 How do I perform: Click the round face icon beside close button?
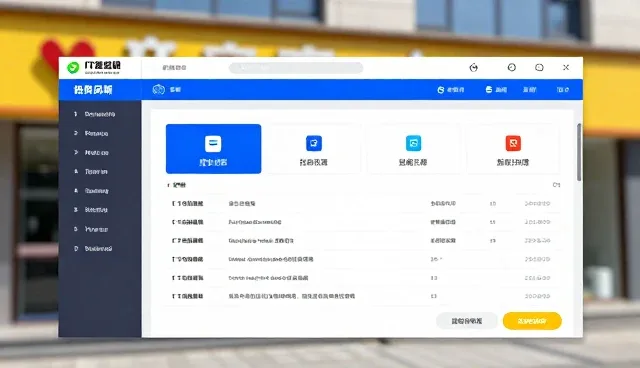pyautogui.click(x=539, y=67)
